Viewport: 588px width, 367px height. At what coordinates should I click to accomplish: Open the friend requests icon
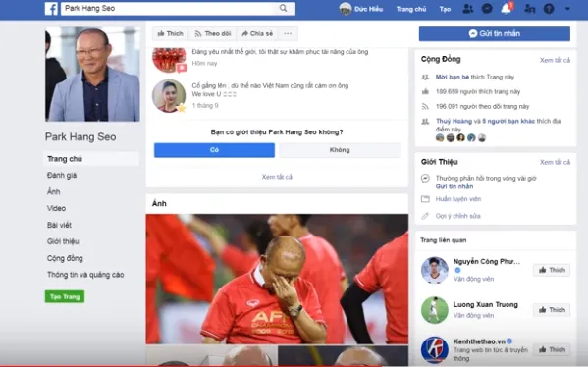point(467,8)
